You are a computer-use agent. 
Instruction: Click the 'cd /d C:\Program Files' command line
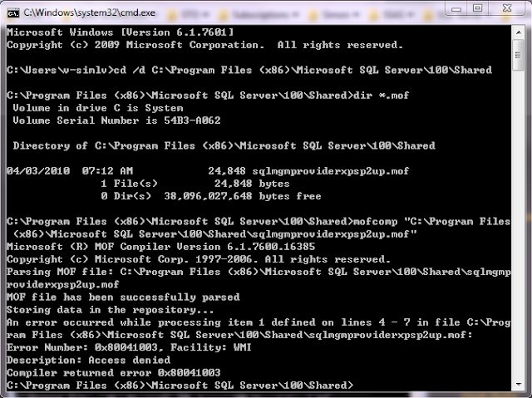(x=249, y=70)
